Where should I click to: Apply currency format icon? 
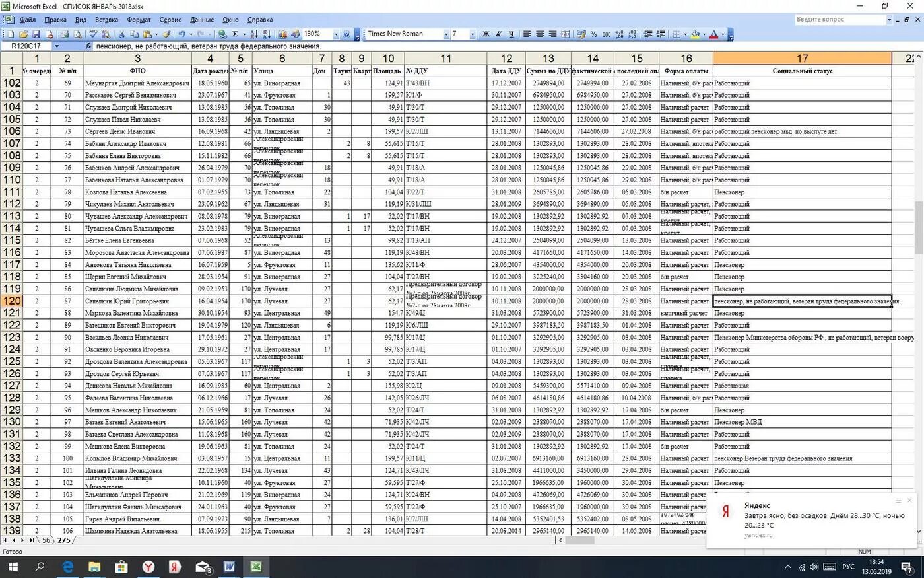pos(581,34)
